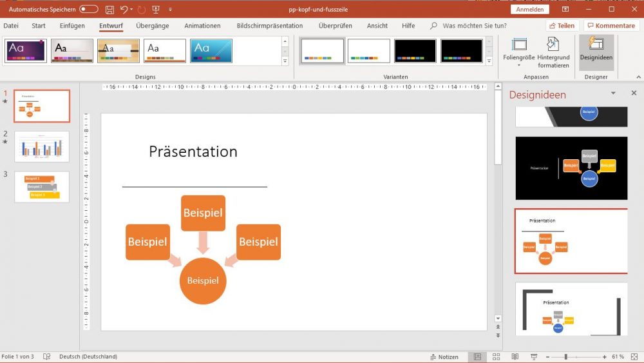Go to next slide double-arrow icon
Viewport: 644px width, 363px height.
[x=498, y=335]
